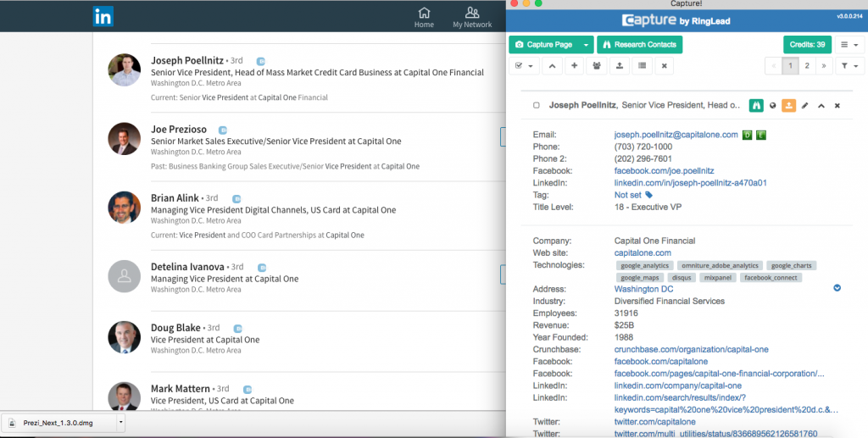Click Capture badge beside Detelina Ivanova name
Viewport: 868px width, 438px height.
click(262, 268)
